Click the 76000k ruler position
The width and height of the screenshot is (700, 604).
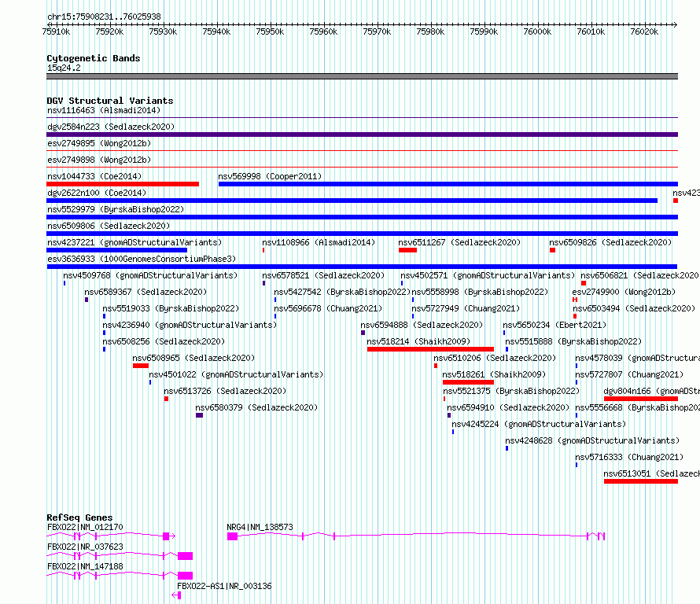tap(537, 31)
